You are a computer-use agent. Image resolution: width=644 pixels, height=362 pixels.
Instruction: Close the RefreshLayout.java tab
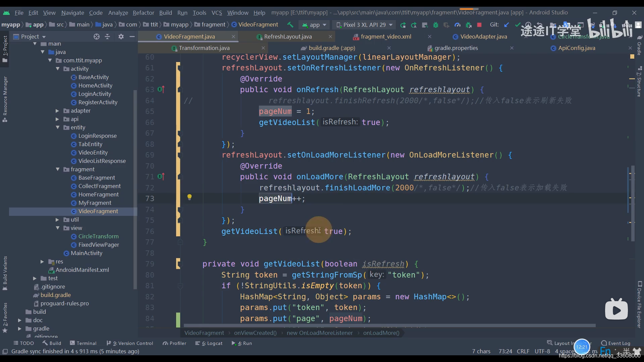(330, 37)
